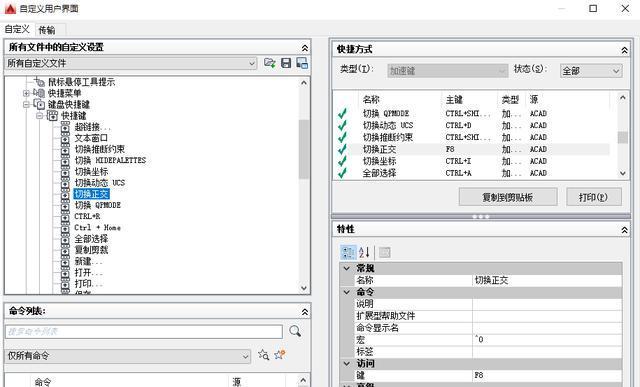Select 切换 HIDEPALETTES in the tree

tap(110, 160)
